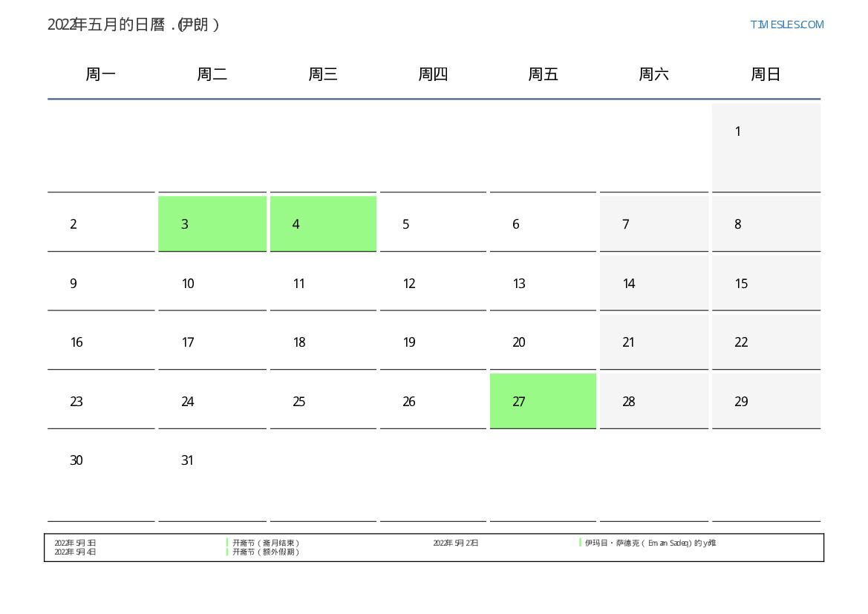This screenshot has height=614, width=868.
Task: Select day 26 on the calendar
Action: [x=433, y=401]
